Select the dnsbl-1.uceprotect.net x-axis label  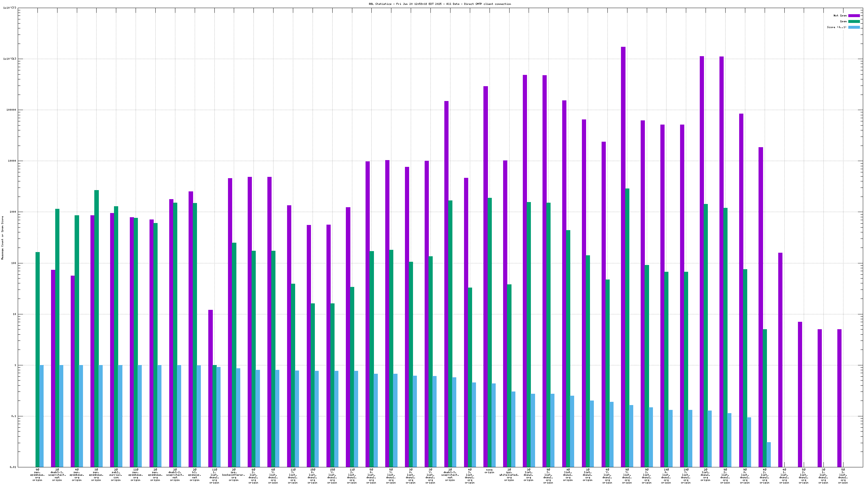pos(57,474)
